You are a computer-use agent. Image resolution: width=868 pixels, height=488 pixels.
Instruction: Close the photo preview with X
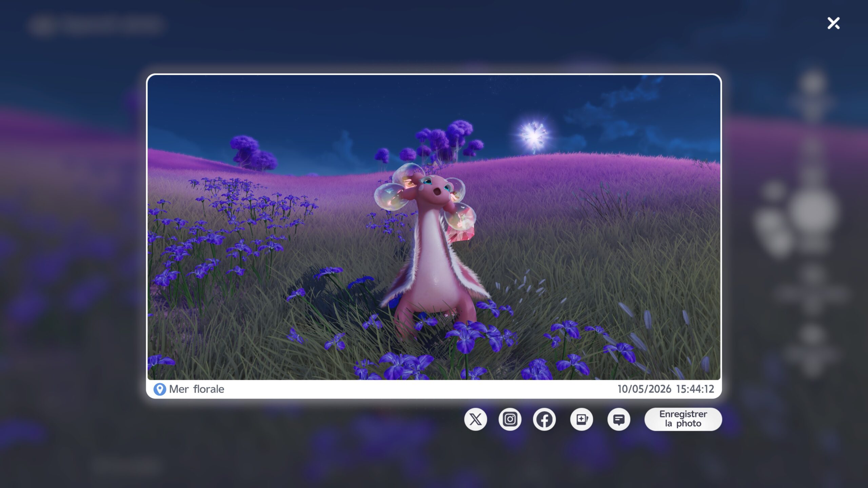(833, 23)
